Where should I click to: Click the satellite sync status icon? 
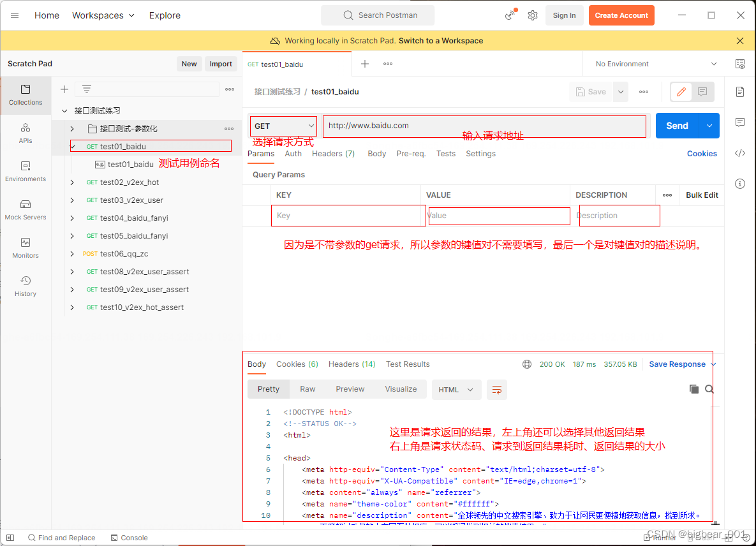(510, 15)
